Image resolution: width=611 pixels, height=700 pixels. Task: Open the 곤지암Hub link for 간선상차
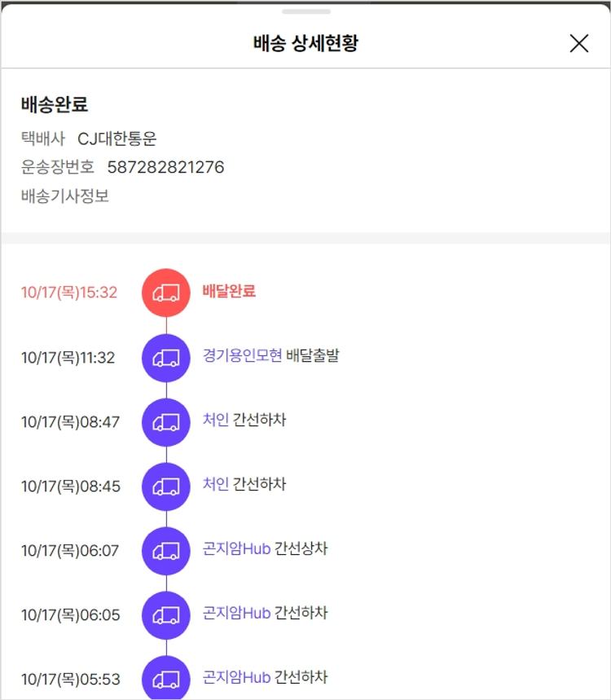click(x=236, y=548)
